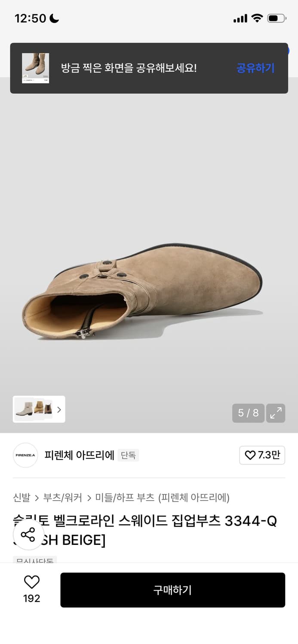Tap the 5 / 8 image page indicator

[x=248, y=413]
